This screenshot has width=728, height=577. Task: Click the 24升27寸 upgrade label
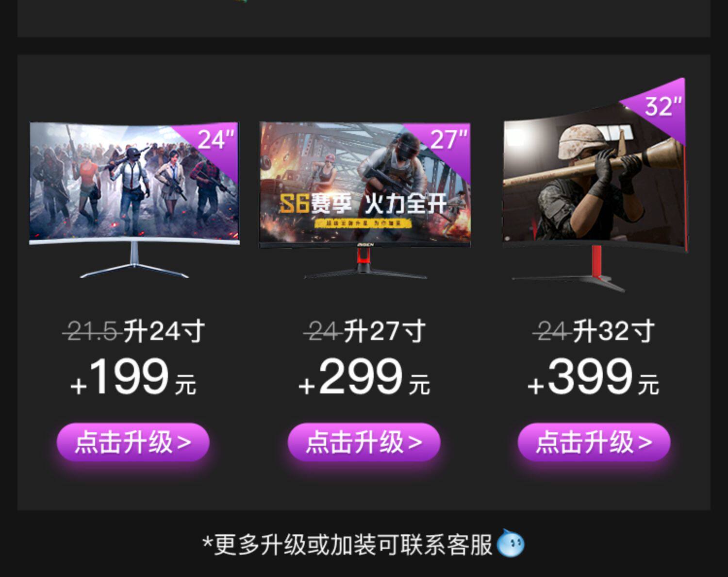(x=364, y=331)
